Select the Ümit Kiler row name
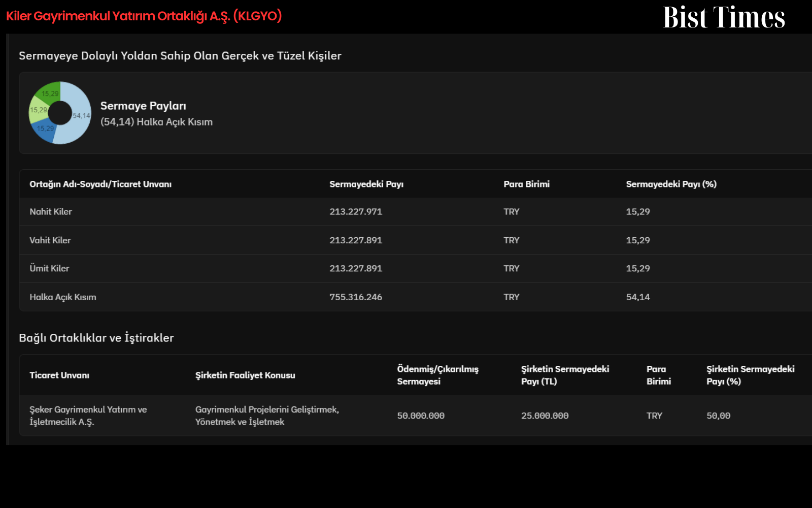The height and width of the screenshot is (508, 812). [49, 268]
